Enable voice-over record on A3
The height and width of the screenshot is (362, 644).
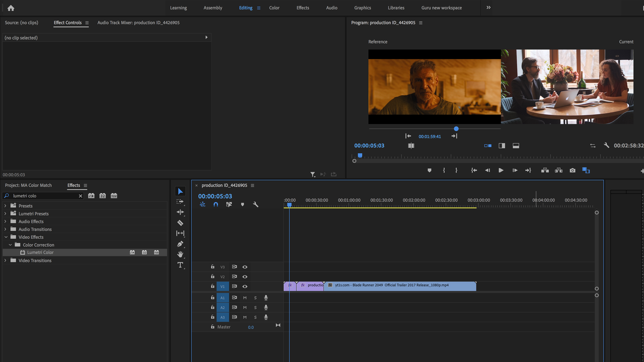click(x=266, y=317)
